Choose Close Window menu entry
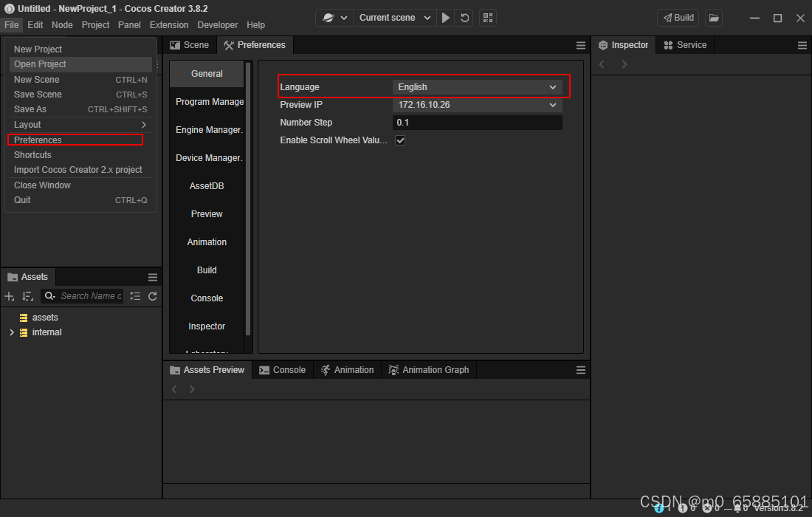The width and height of the screenshot is (812, 517). (80, 185)
